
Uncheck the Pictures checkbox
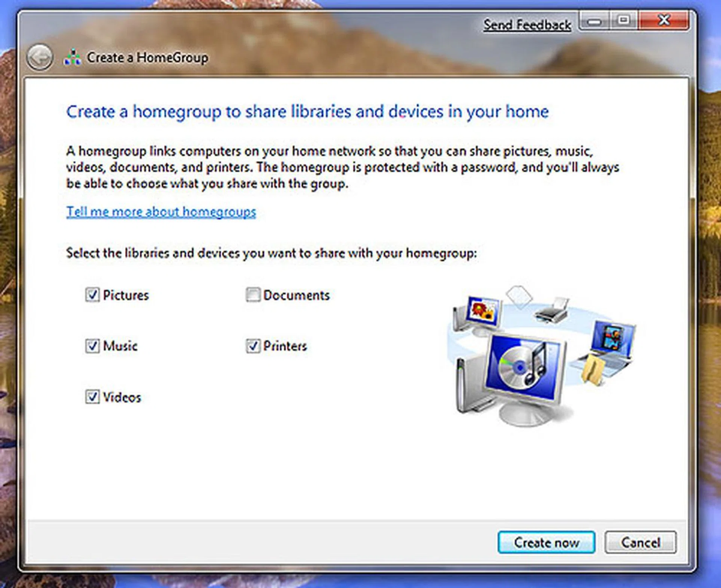point(92,295)
